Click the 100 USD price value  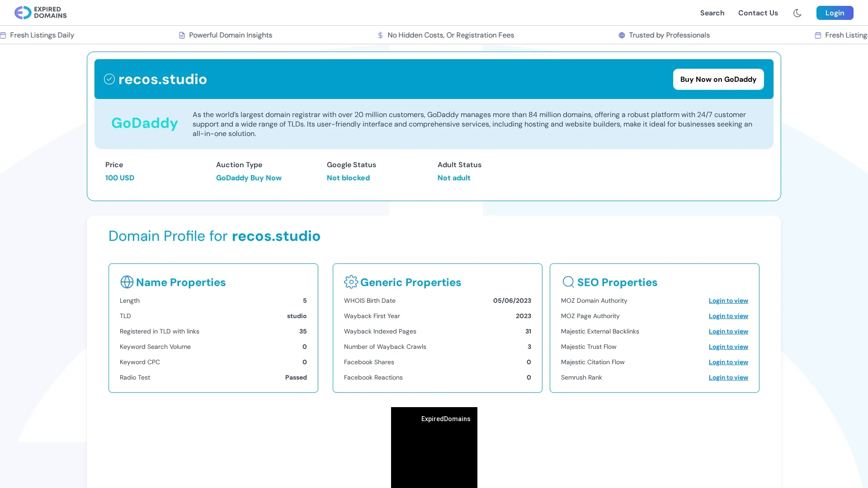click(120, 178)
